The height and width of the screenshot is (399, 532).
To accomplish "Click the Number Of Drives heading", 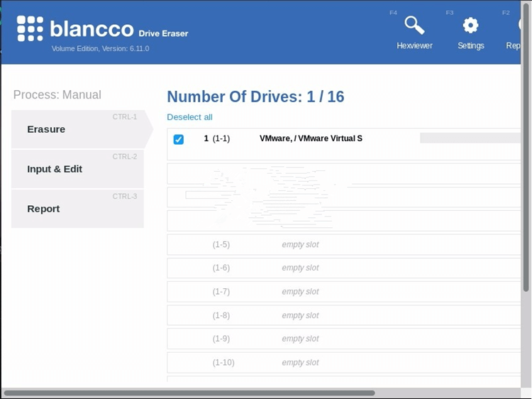I will 255,97.
